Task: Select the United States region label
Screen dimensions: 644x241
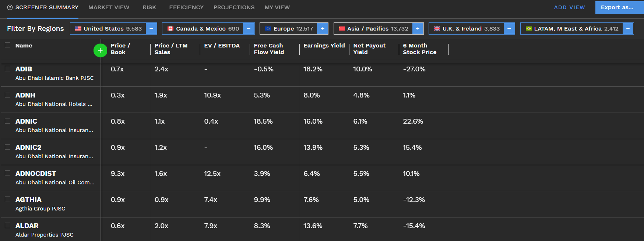Action: pos(103,29)
